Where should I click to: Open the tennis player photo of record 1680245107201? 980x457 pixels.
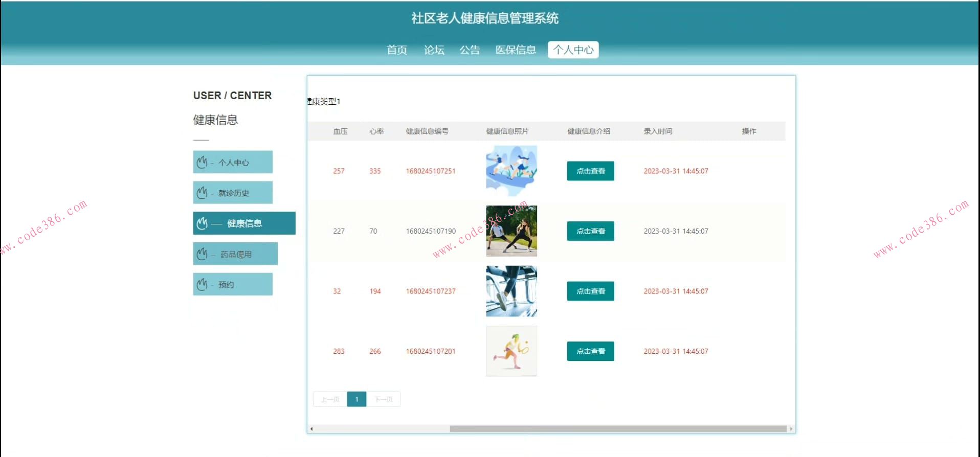point(511,351)
